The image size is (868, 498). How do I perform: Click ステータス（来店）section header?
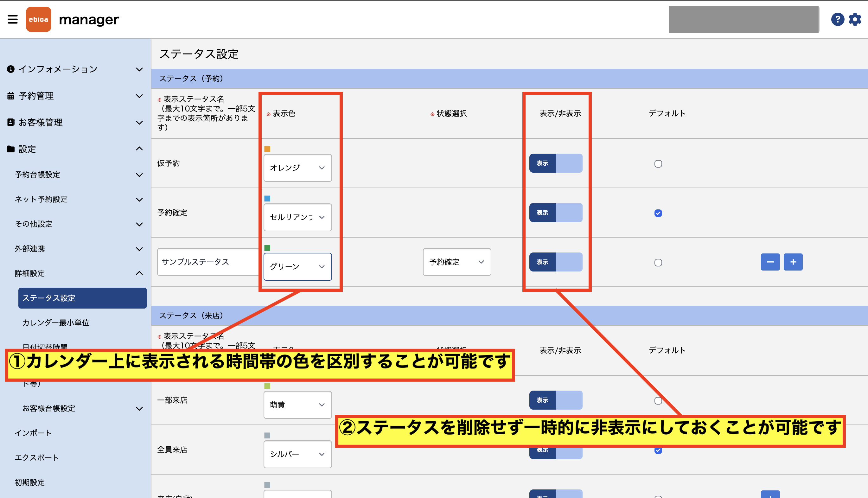point(510,316)
